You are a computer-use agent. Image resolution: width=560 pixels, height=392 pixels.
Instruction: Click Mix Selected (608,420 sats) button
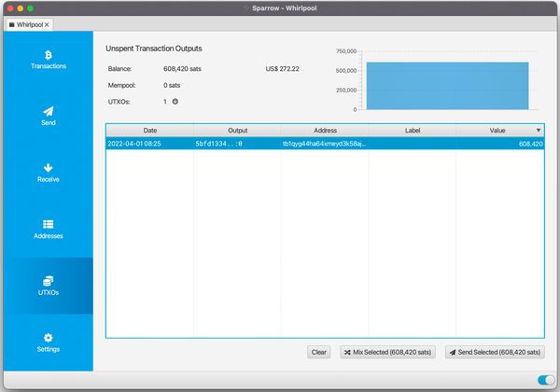point(386,352)
